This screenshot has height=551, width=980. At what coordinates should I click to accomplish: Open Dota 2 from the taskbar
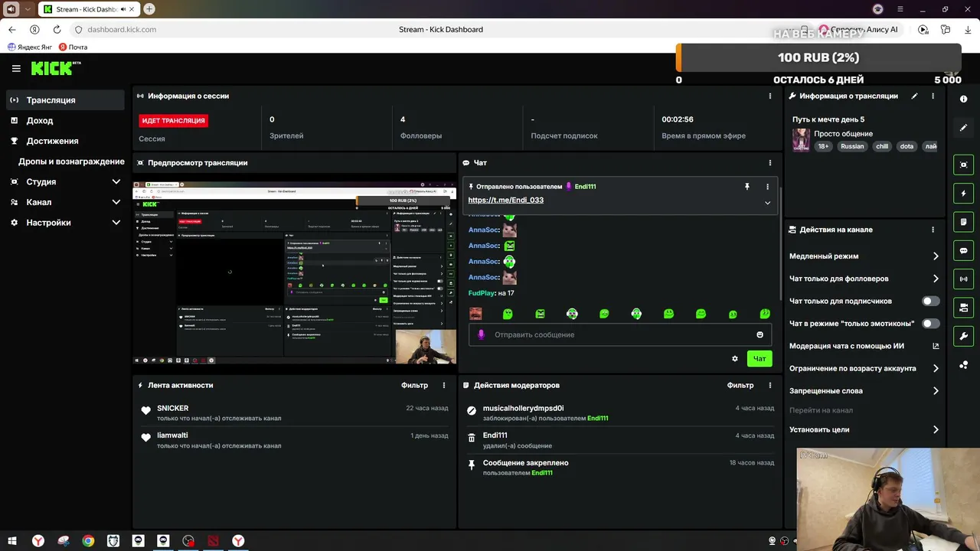coord(214,541)
